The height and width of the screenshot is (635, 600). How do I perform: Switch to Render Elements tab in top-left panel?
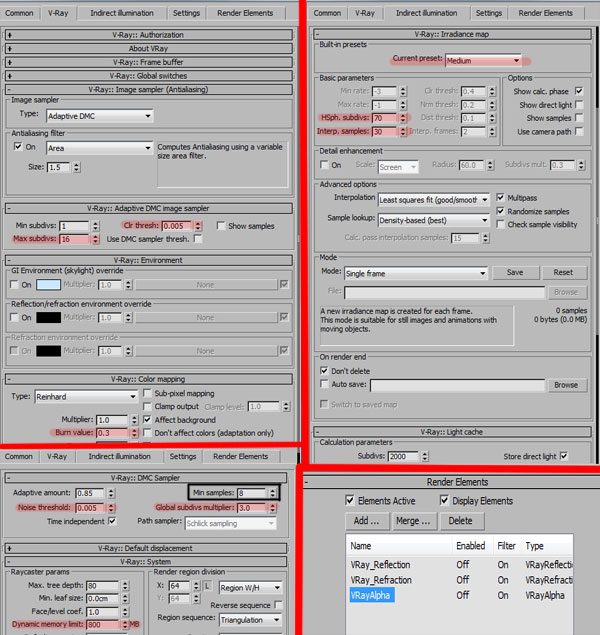pyautogui.click(x=245, y=13)
